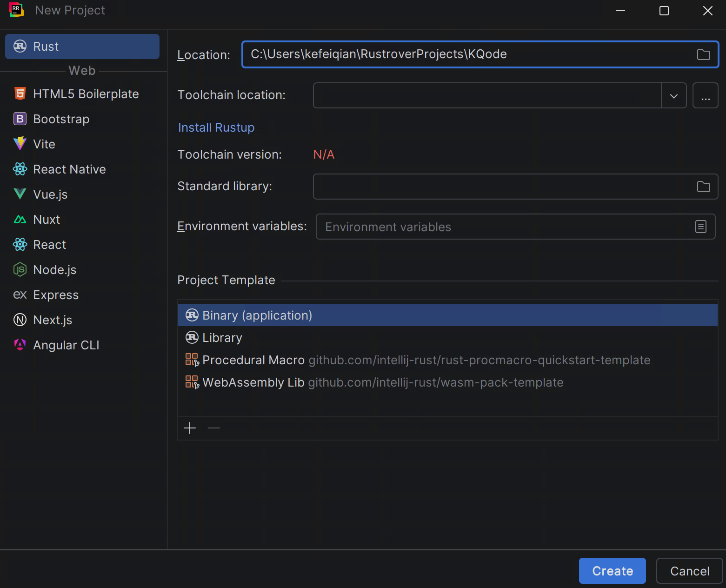
Task: Select the Node.js project generator
Action: tap(82, 270)
